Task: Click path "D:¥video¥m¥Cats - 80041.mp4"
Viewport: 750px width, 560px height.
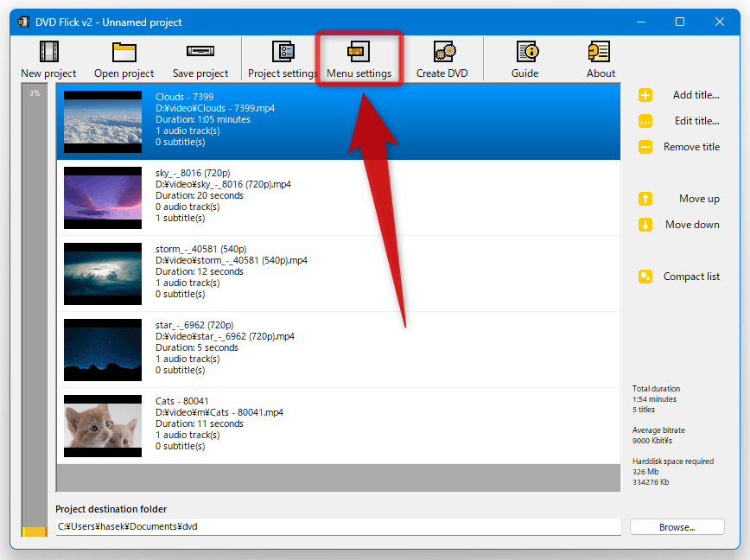Action: (219, 412)
